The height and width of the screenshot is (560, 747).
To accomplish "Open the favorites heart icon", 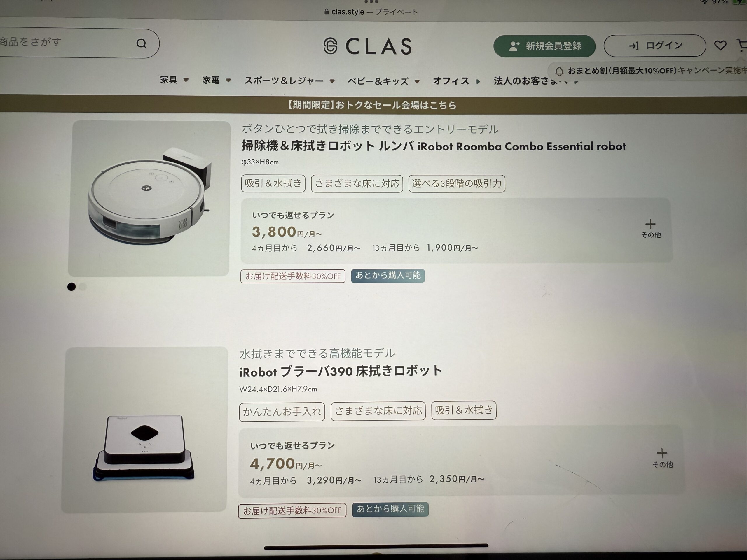I will pos(720,45).
